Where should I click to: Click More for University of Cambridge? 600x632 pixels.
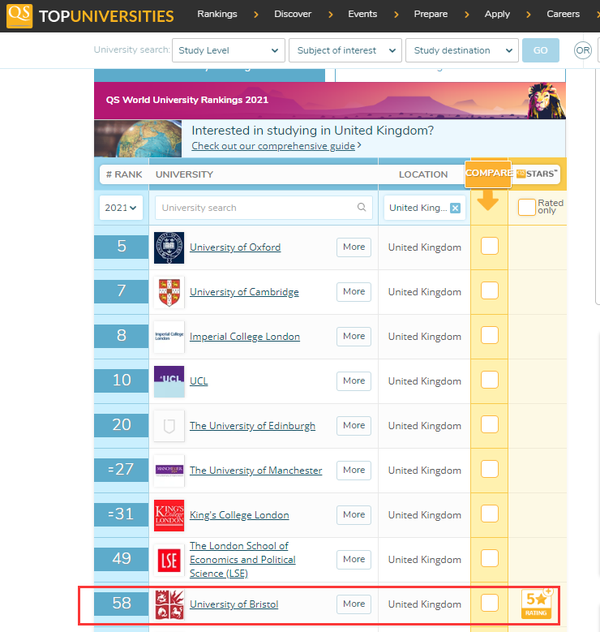point(354,291)
